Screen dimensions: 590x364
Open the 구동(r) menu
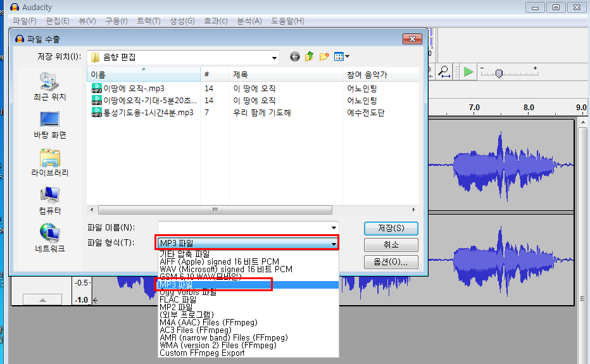click(116, 21)
